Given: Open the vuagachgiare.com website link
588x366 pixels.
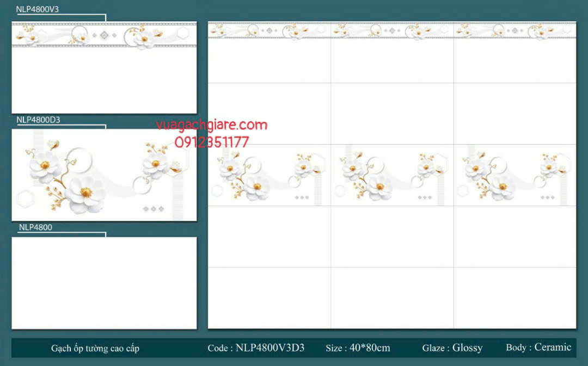Looking at the screenshot, I should point(212,125).
